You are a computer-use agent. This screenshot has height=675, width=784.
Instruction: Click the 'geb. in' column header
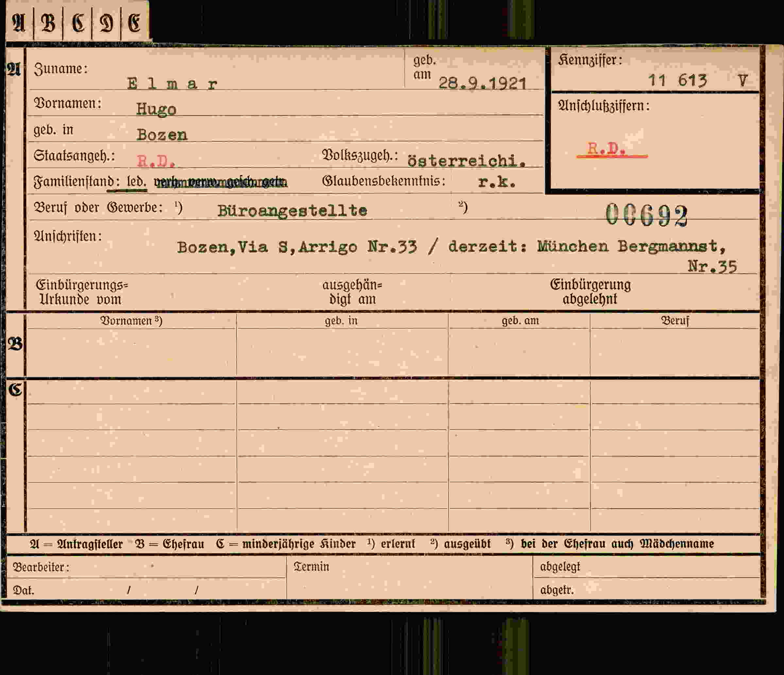(x=341, y=321)
